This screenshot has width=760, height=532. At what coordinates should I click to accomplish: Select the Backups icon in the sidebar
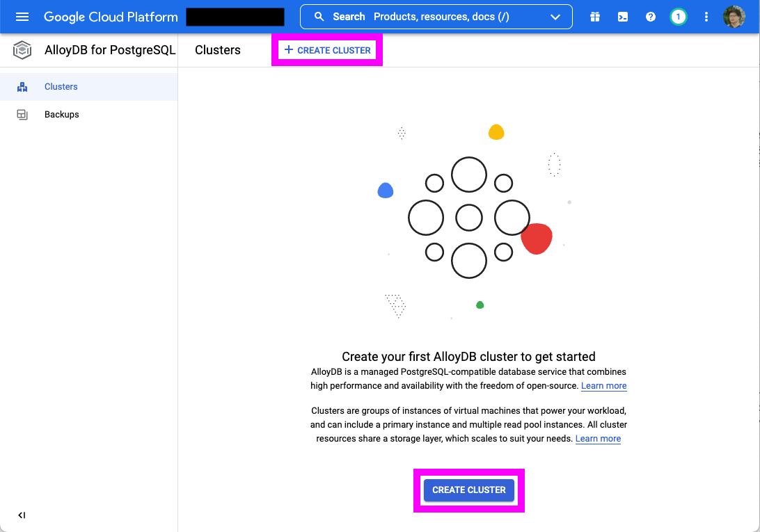point(22,114)
